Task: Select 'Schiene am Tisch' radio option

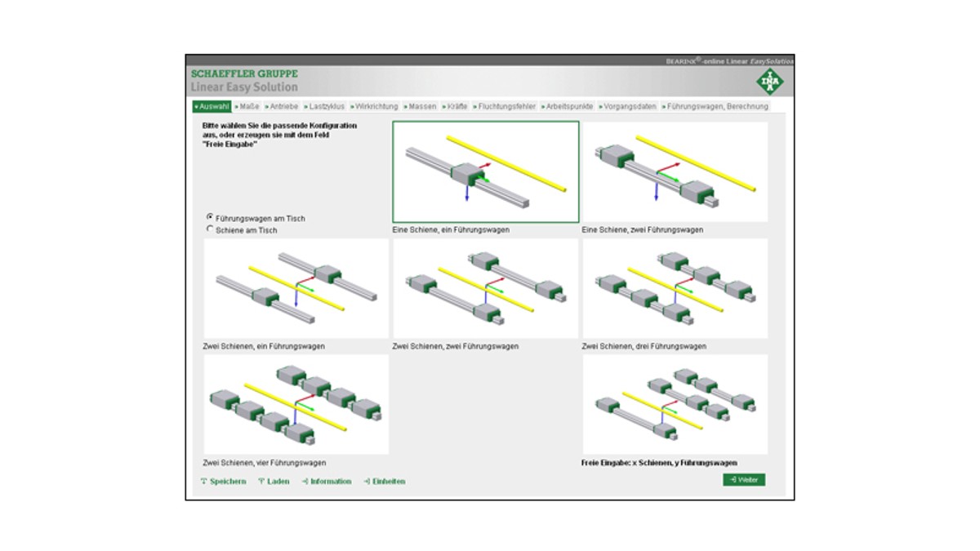Action: click(211, 229)
